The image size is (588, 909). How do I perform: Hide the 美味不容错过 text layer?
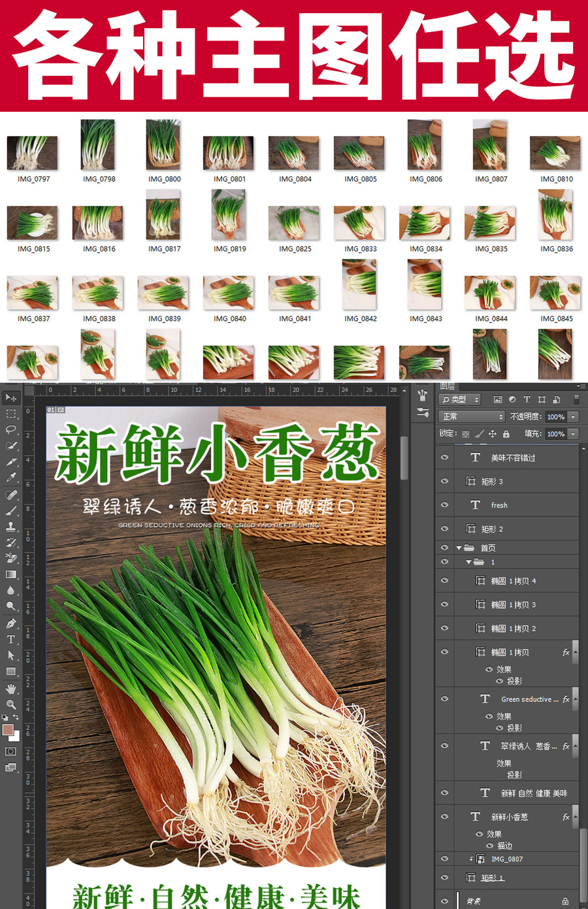(444, 457)
